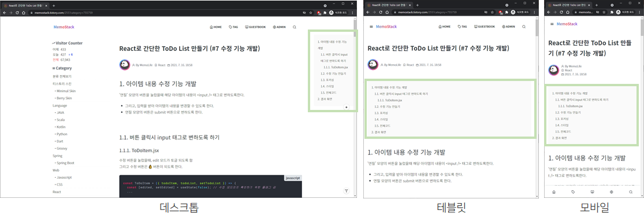
Task: Click round plus button below desktop TOC
Action: pos(346,107)
